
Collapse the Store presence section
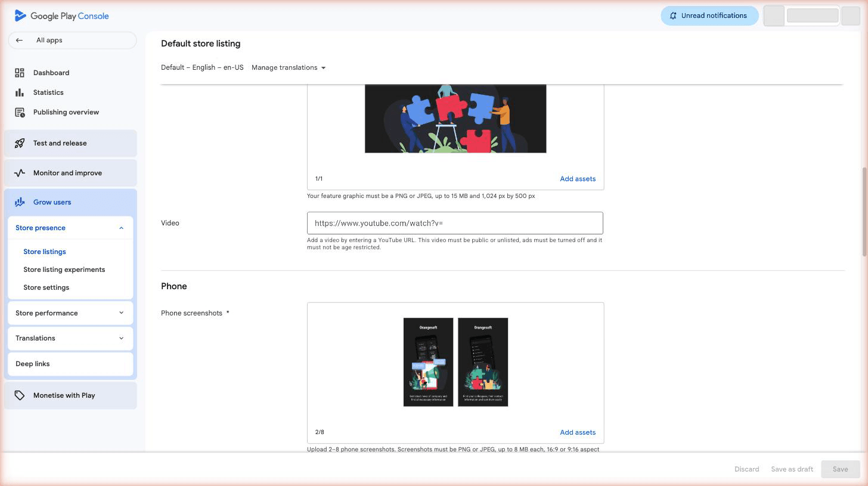(x=121, y=227)
